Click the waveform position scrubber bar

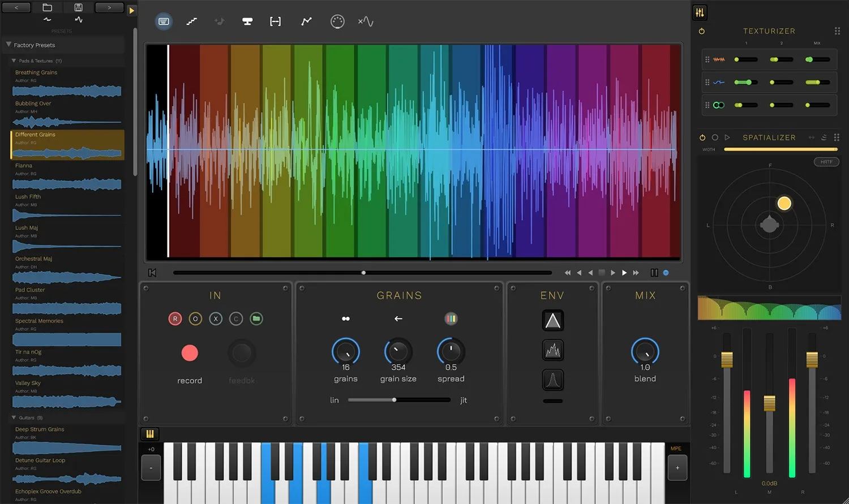[x=362, y=273]
